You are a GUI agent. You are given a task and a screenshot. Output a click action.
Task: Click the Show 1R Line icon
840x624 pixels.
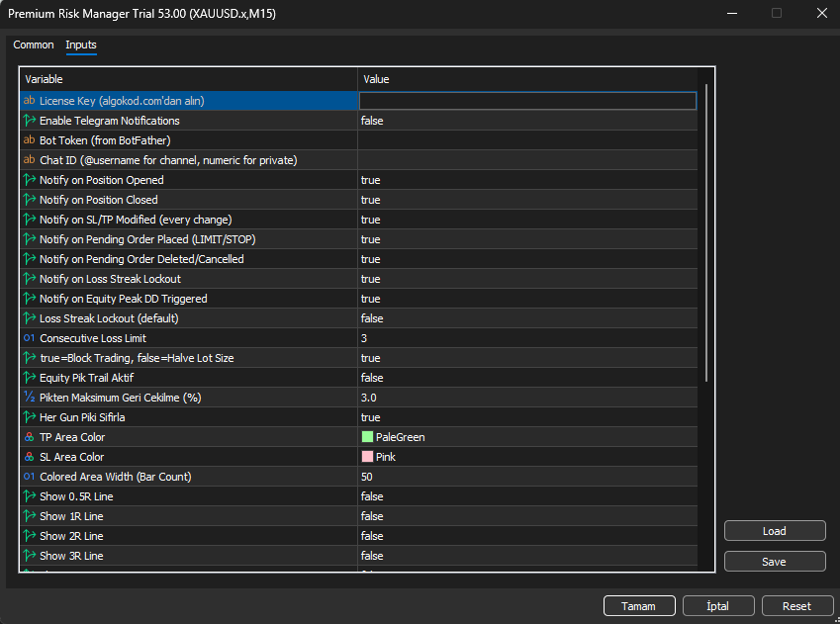30,516
